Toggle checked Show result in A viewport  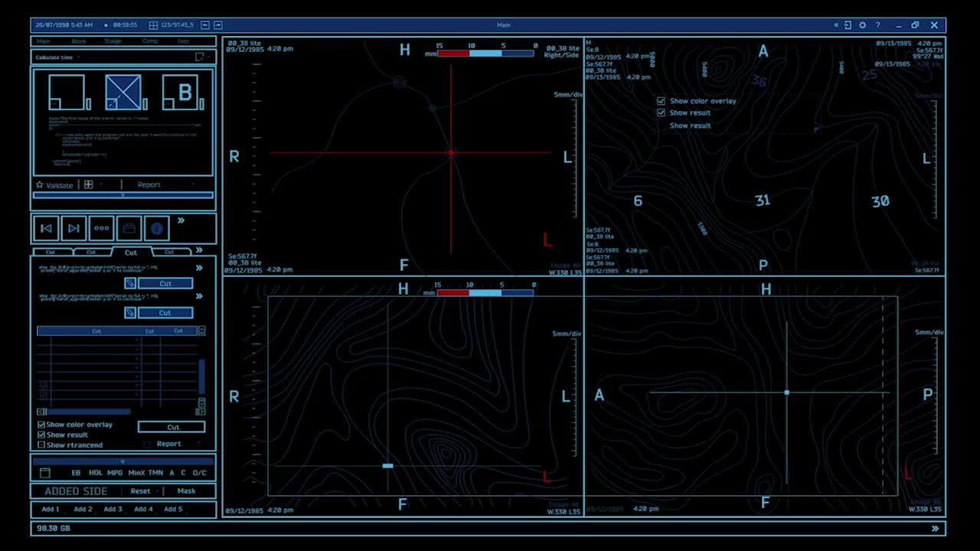pos(661,112)
